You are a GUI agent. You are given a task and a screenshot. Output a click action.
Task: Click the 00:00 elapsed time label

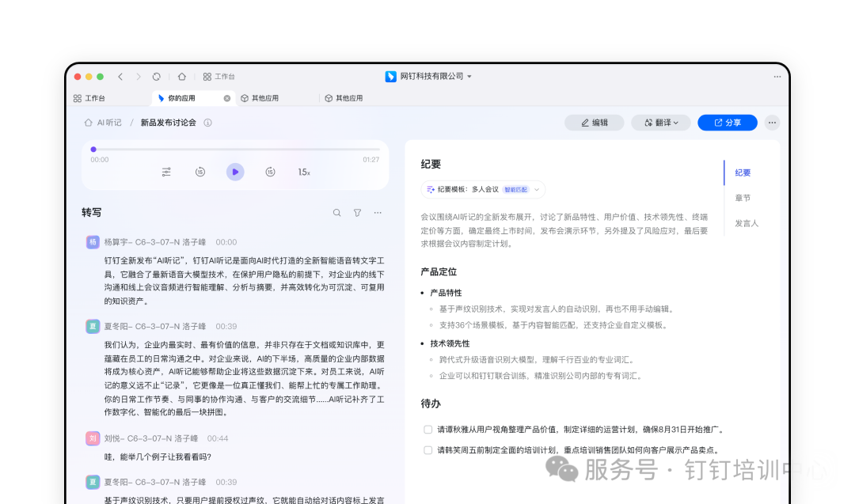[x=99, y=160]
